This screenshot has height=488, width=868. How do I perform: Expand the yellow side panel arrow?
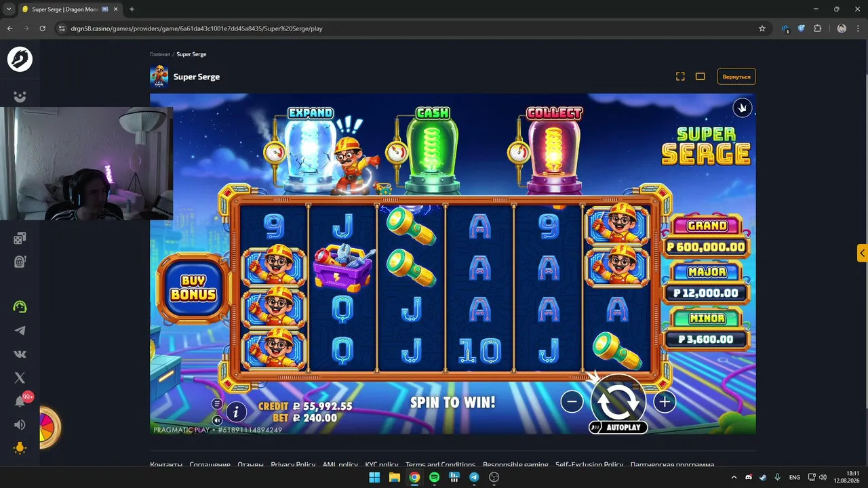click(x=862, y=253)
